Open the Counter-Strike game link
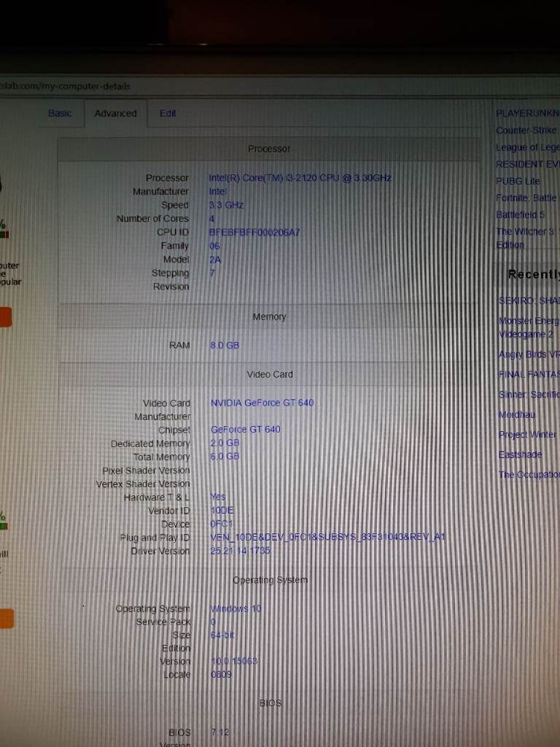The width and height of the screenshot is (560, 747). (x=526, y=131)
